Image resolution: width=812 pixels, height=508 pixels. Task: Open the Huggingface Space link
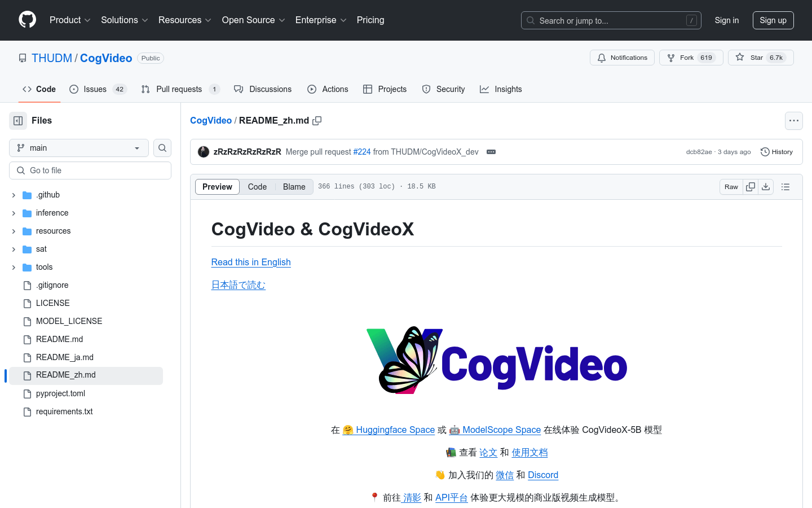pos(389,430)
